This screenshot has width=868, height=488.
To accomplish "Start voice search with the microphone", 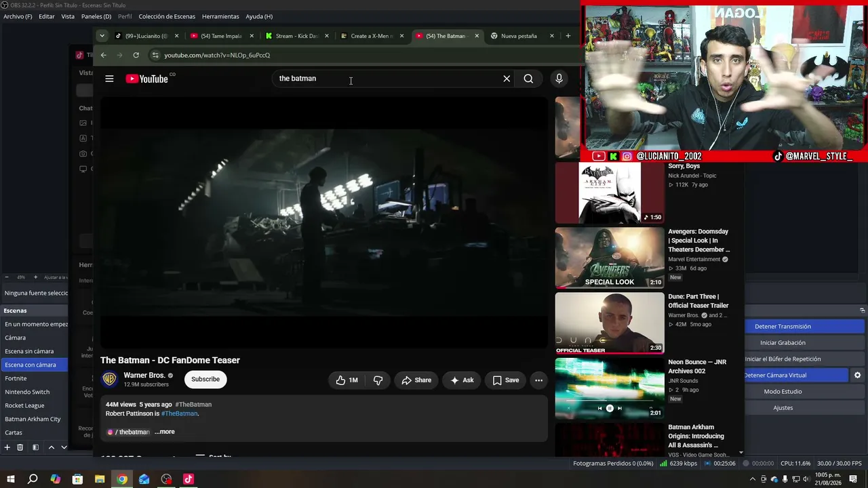I will [x=559, y=79].
